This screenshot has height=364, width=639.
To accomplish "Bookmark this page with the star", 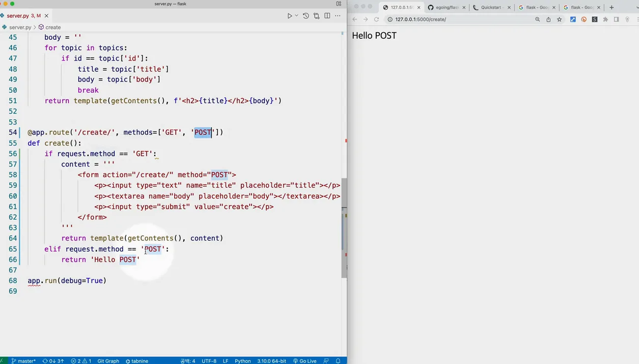I will 559,19.
